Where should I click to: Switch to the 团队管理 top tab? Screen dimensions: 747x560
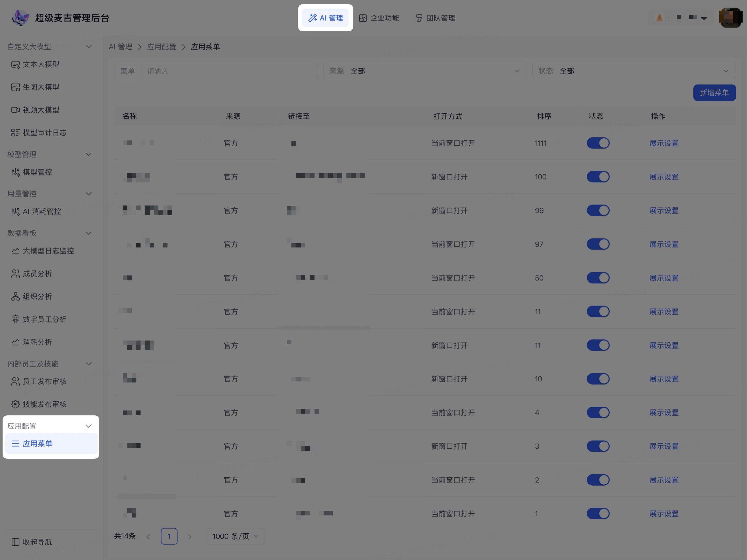pyautogui.click(x=435, y=18)
